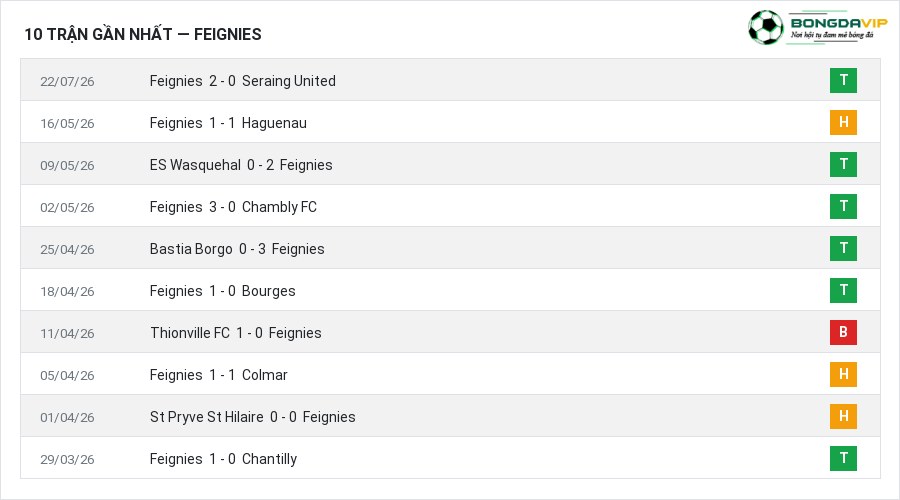Click the BongdaVIP soccer ball logo
This screenshot has height=500, width=900.
[766, 27]
